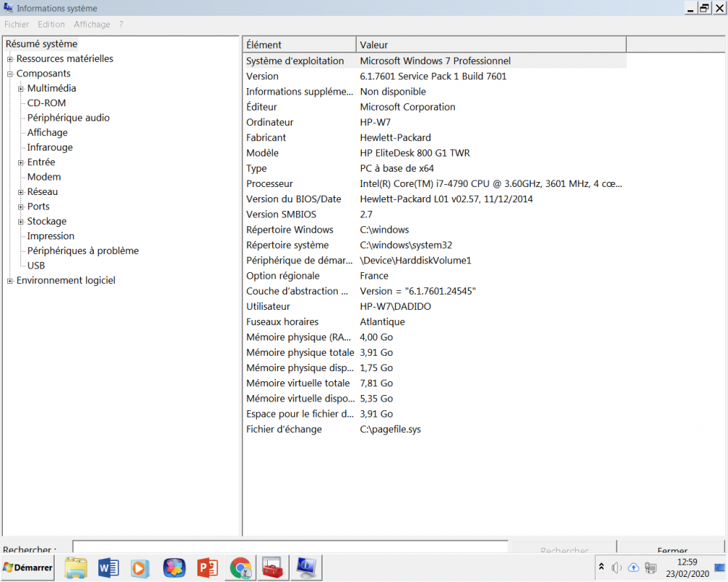Click the Fermer button
This screenshot has height=582, width=728.
pos(671,550)
